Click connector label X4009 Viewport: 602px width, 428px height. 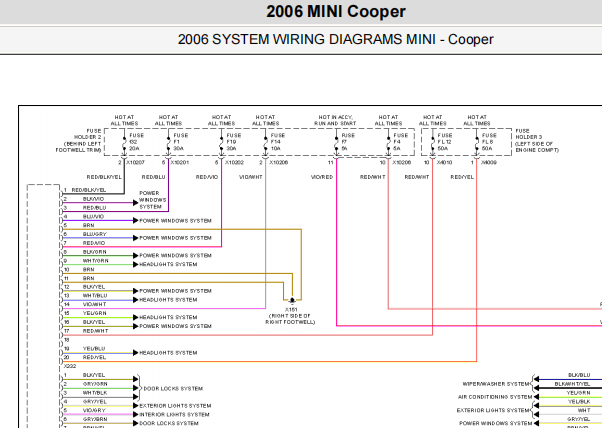[x=489, y=163]
